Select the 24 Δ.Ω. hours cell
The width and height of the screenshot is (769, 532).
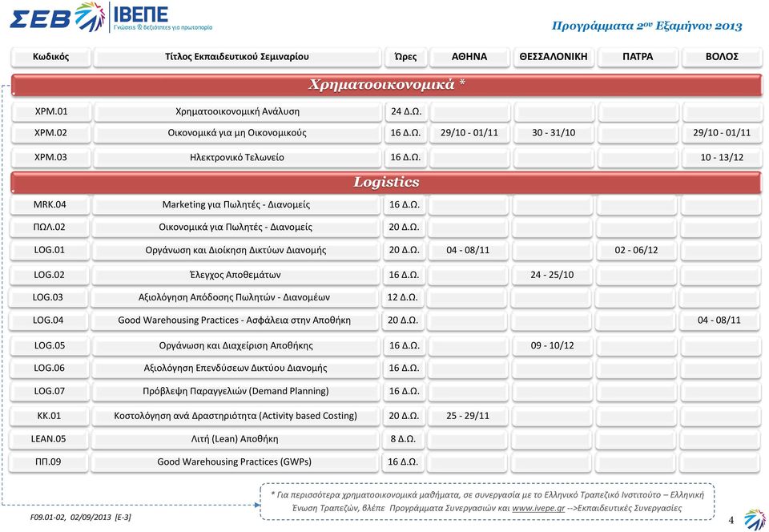[406, 112]
